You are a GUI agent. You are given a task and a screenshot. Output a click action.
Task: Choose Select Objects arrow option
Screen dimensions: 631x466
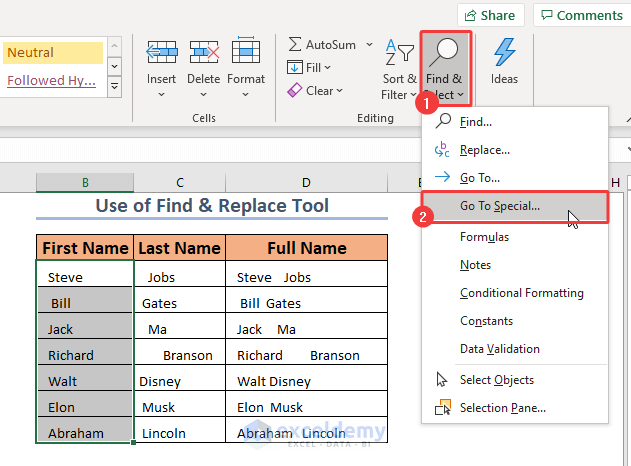click(x=496, y=380)
